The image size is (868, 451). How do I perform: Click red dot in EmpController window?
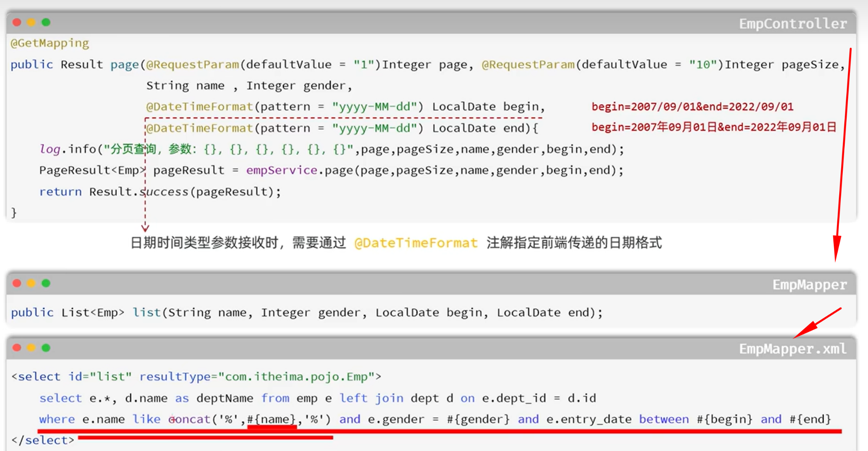(x=17, y=22)
